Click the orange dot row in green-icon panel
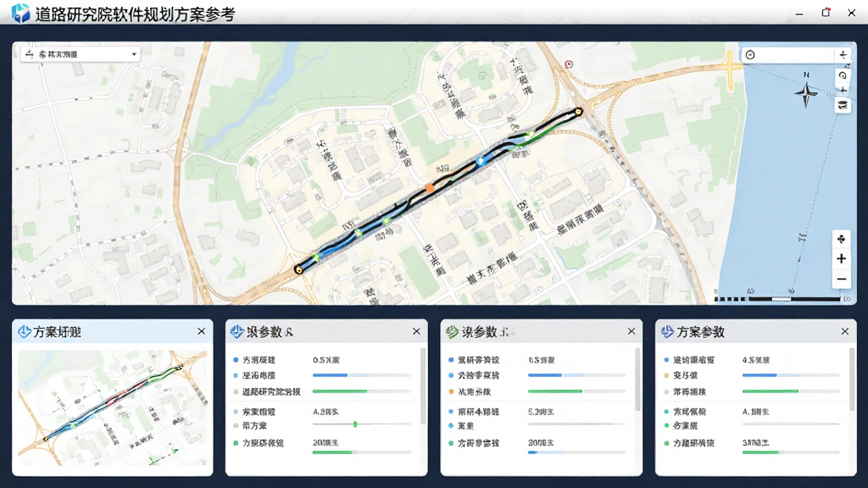 [x=537, y=391]
